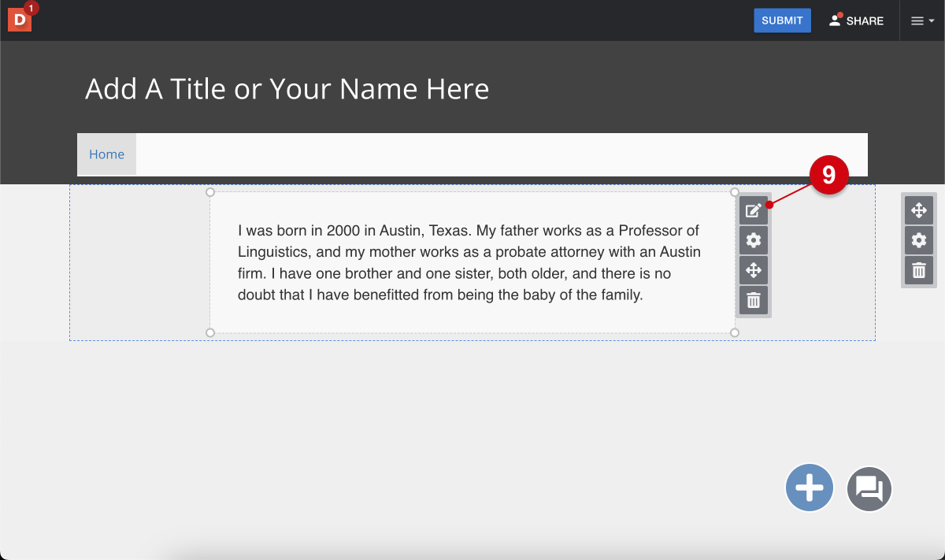Edit the page title placeholder text
Screen dimensions: 945x560
[287, 89]
